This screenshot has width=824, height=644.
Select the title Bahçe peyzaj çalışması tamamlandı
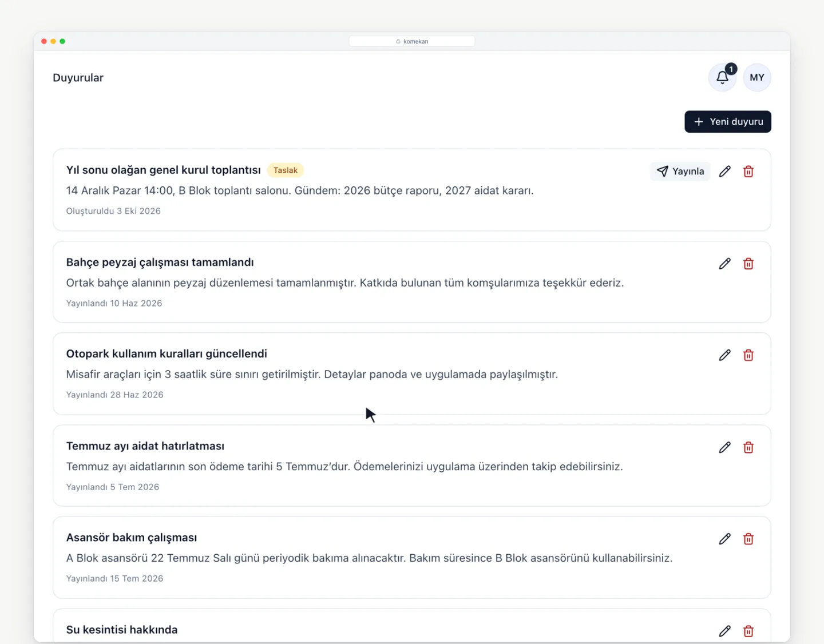click(160, 262)
